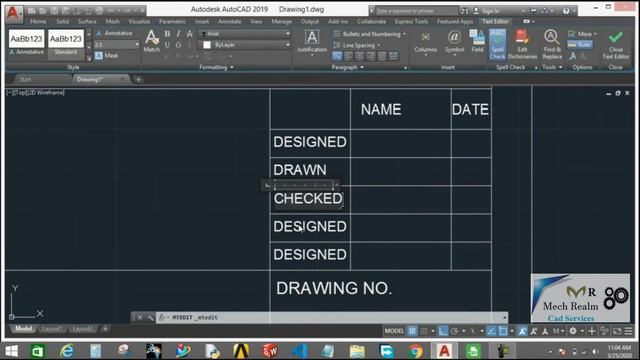The height and width of the screenshot is (360, 640).
Task: Switch to the View ribbon tab
Action: [256, 21]
